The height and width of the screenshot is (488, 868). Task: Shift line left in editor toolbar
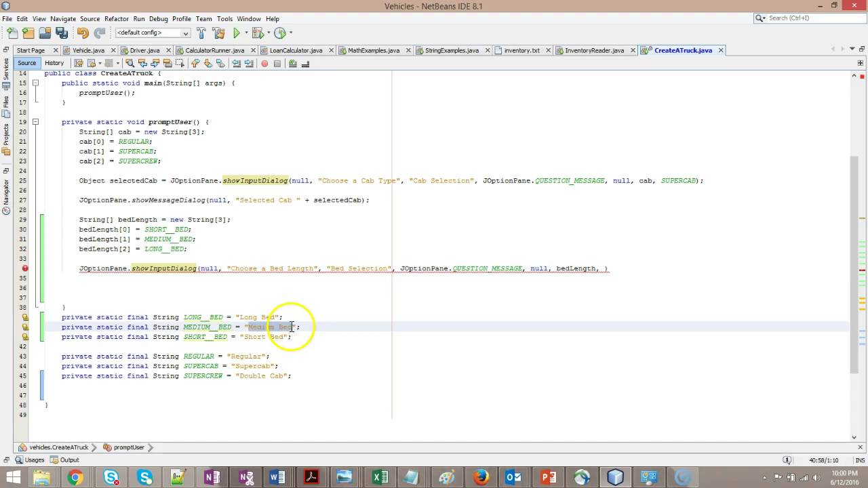236,63
